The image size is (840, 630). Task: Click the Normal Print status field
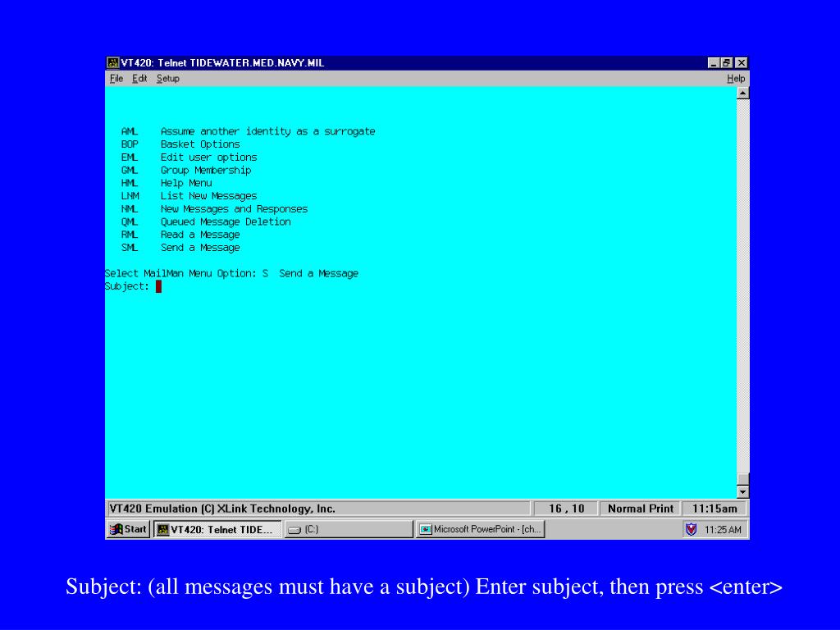(x=640, y=509)
